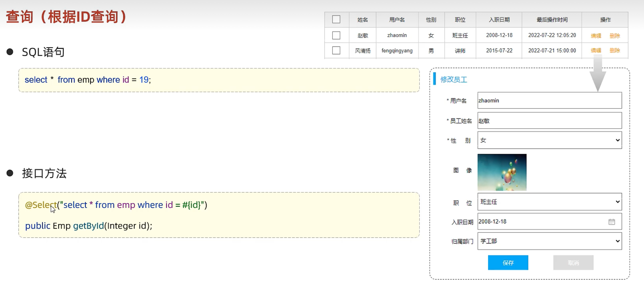Expand the position dropdown showing 班主任
This screenshot has width=644, height=284.
coord(549,202)
